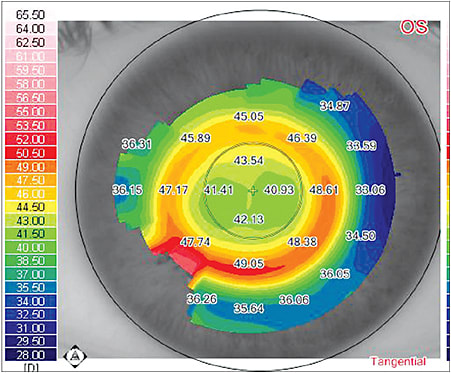
Task: Select the 45.05 top reading
Action: click(249, 116)
